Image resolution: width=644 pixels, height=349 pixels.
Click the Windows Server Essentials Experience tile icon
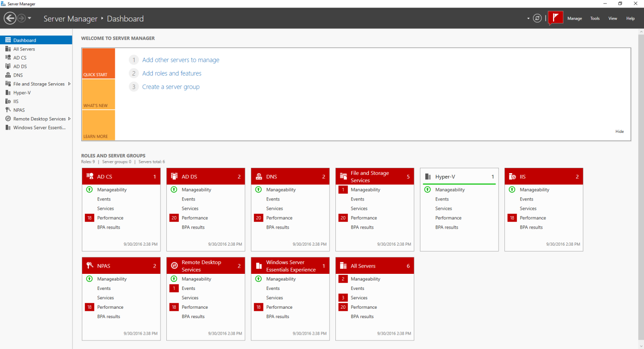(258, 265)
